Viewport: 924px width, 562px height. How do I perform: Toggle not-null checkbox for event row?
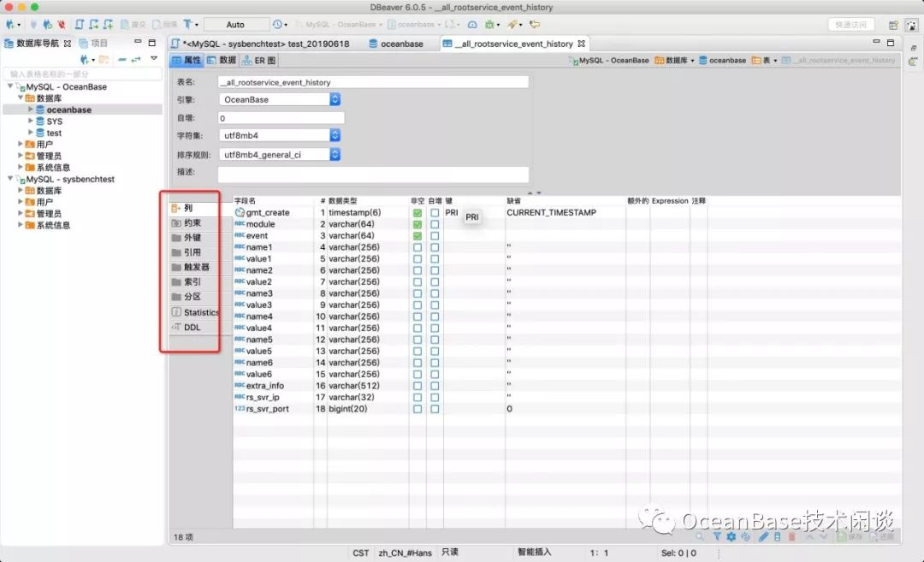click(x=418, y=235)
